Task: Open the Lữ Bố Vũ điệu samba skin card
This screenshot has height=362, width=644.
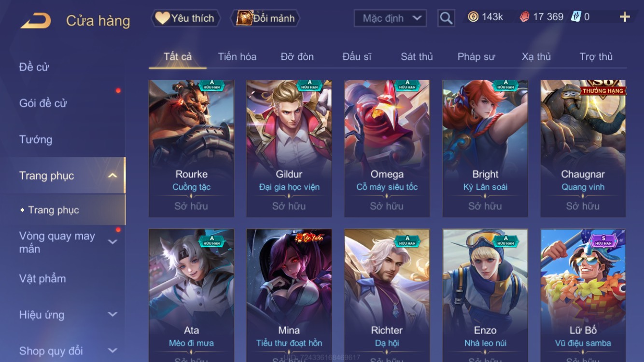Action: coord(583,295)
